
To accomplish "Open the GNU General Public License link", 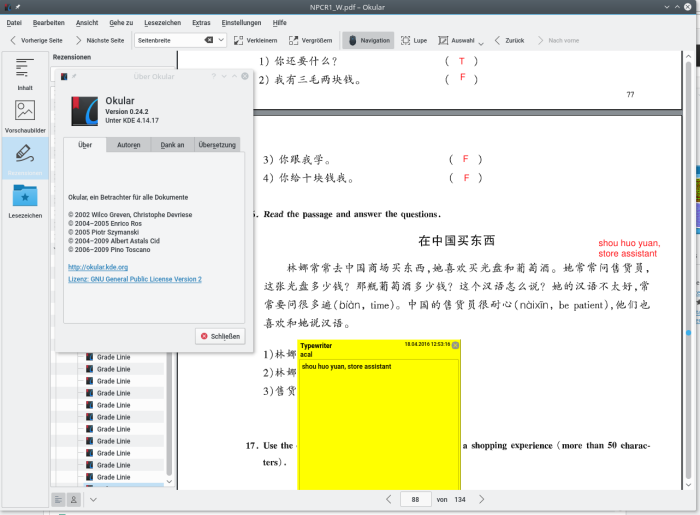I will pos(135,279).
